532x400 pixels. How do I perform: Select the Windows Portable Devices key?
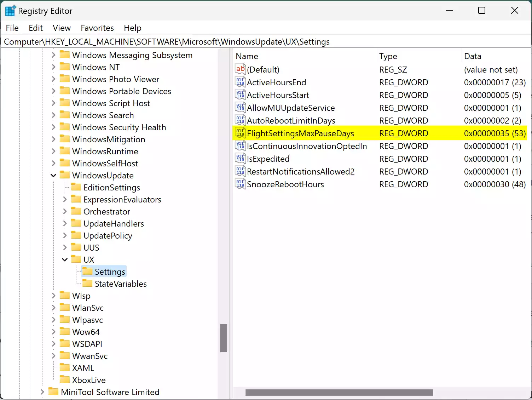click(x=122, y=91)
